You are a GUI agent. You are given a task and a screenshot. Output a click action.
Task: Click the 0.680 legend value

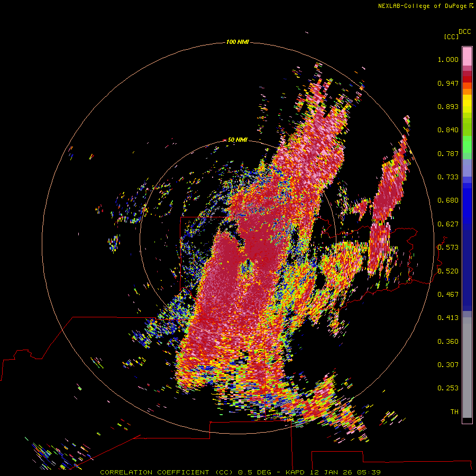pyautogui.click(x=448, y=200)
